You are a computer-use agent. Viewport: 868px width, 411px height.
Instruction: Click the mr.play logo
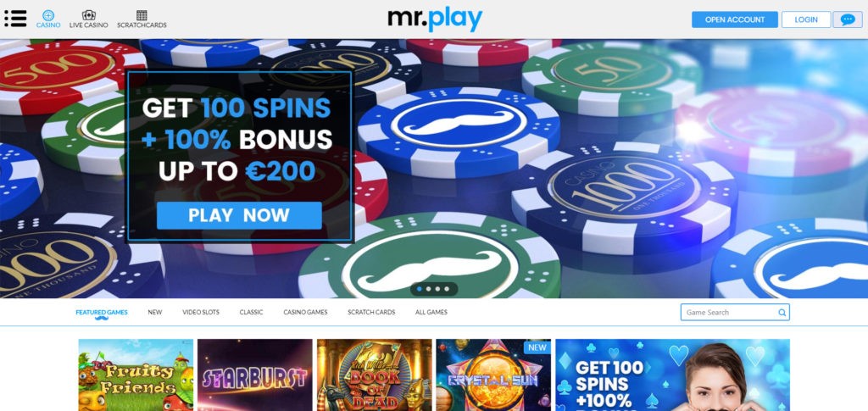tap(435, 19)
